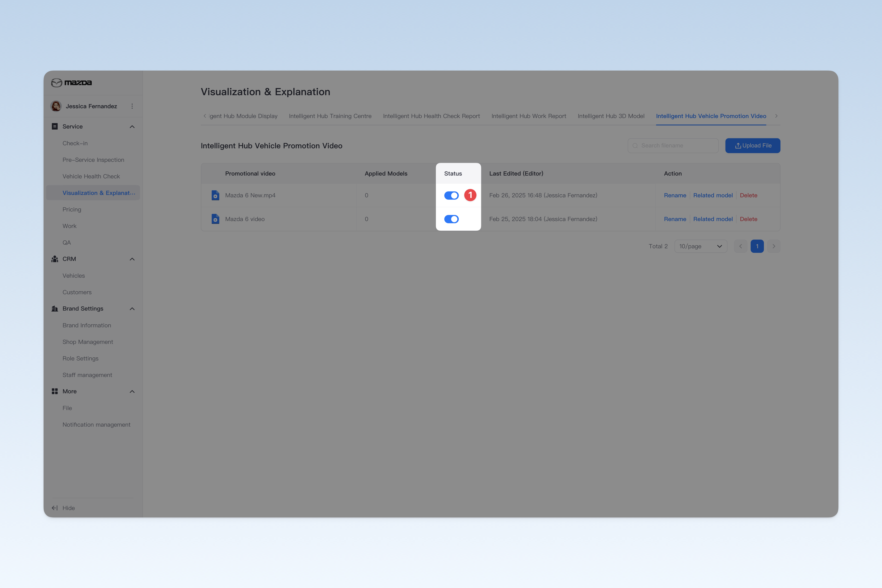Open Customers under CRM

pyautogui.click(x=77, y=292)
